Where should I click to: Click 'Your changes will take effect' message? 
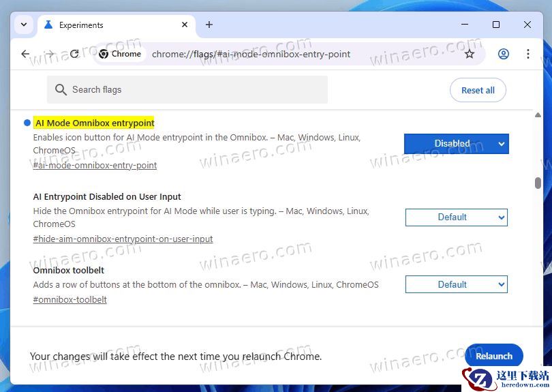click(x=176, y=357)
